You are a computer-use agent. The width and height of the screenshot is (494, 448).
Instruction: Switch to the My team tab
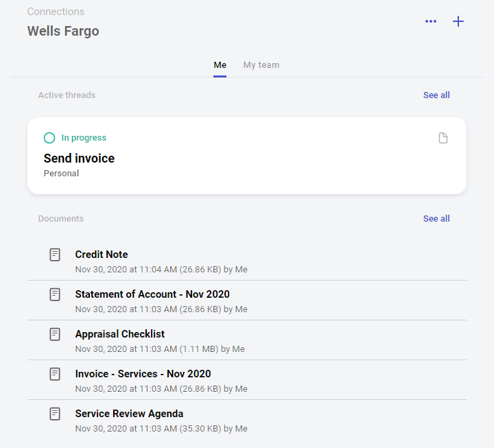tap(261, 65)
